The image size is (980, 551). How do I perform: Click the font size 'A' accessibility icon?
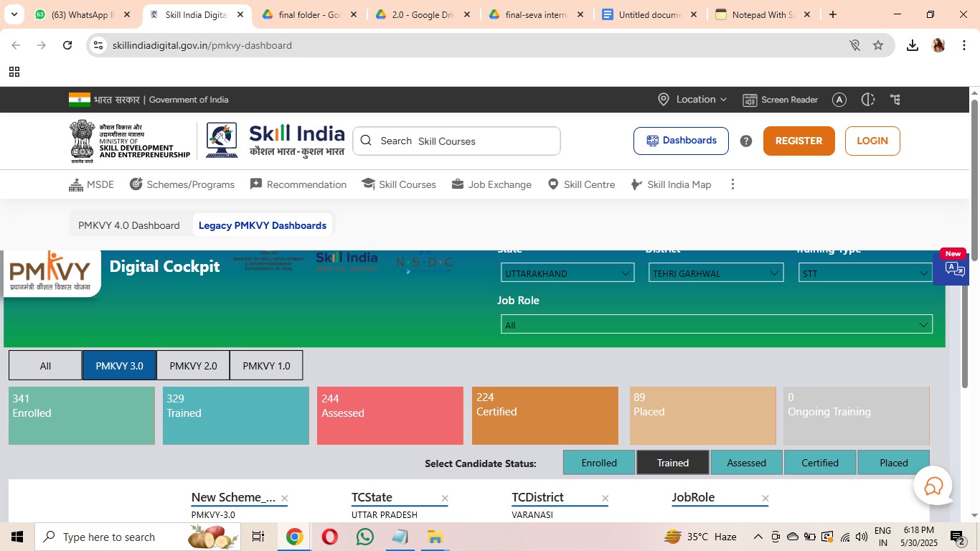click(839, 100)
